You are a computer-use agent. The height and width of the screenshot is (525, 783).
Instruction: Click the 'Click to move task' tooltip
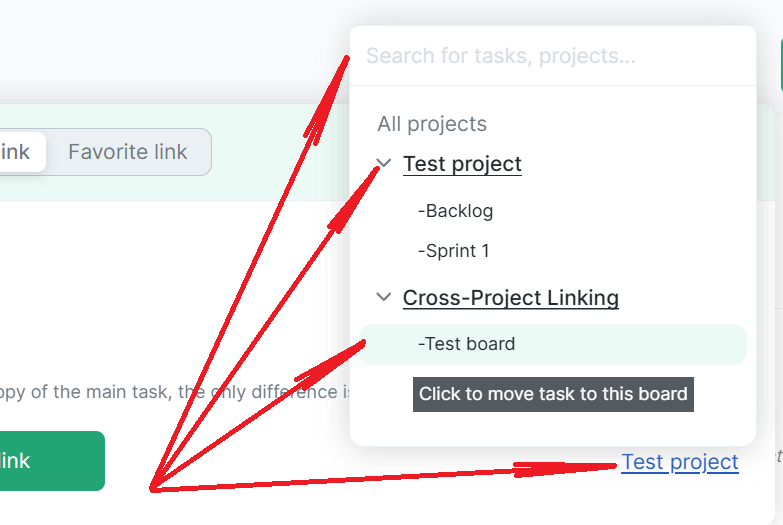(x=553, y=394)
